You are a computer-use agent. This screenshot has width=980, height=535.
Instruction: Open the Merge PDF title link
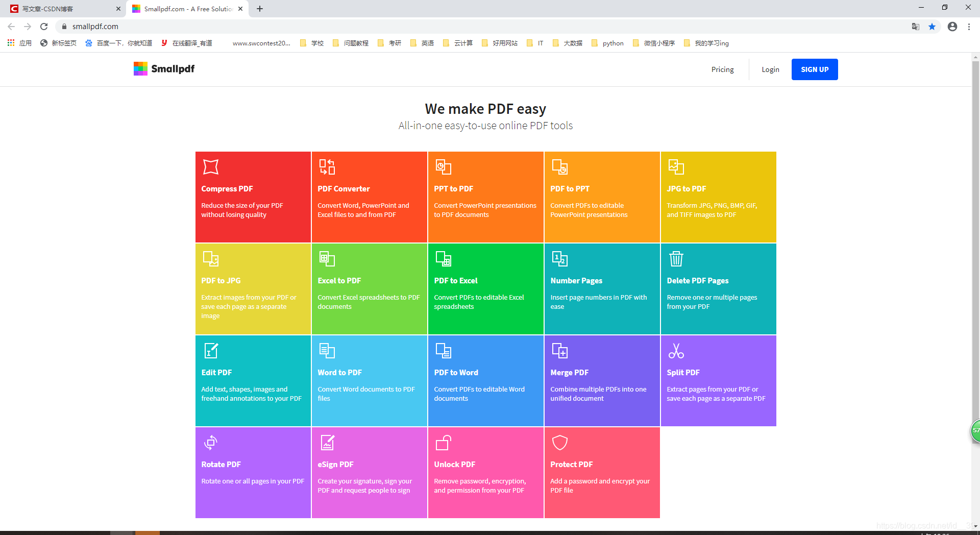coord(569,373)
